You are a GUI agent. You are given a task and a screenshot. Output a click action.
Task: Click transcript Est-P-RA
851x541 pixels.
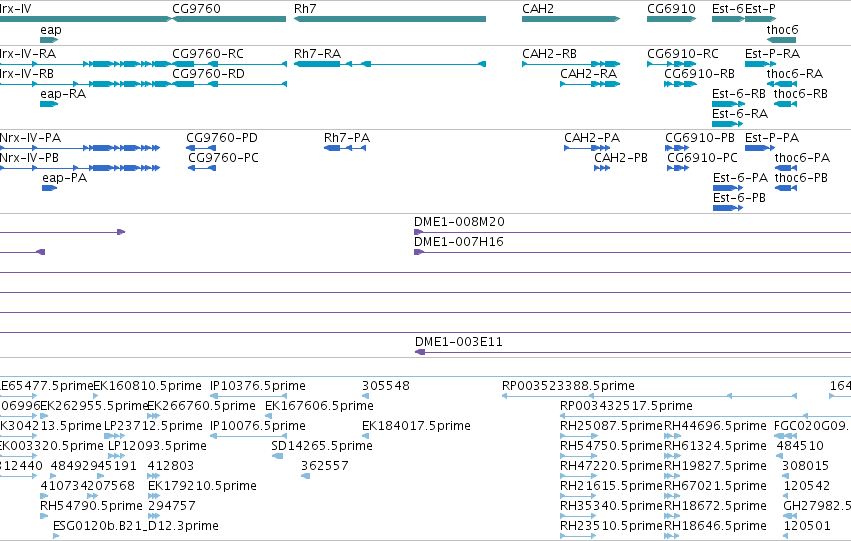click(x=760, y=64)
